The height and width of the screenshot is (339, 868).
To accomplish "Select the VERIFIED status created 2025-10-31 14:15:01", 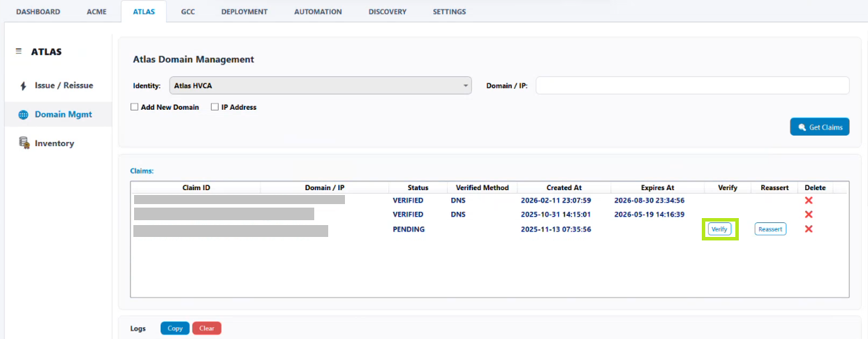I will [x=408, y=215].
